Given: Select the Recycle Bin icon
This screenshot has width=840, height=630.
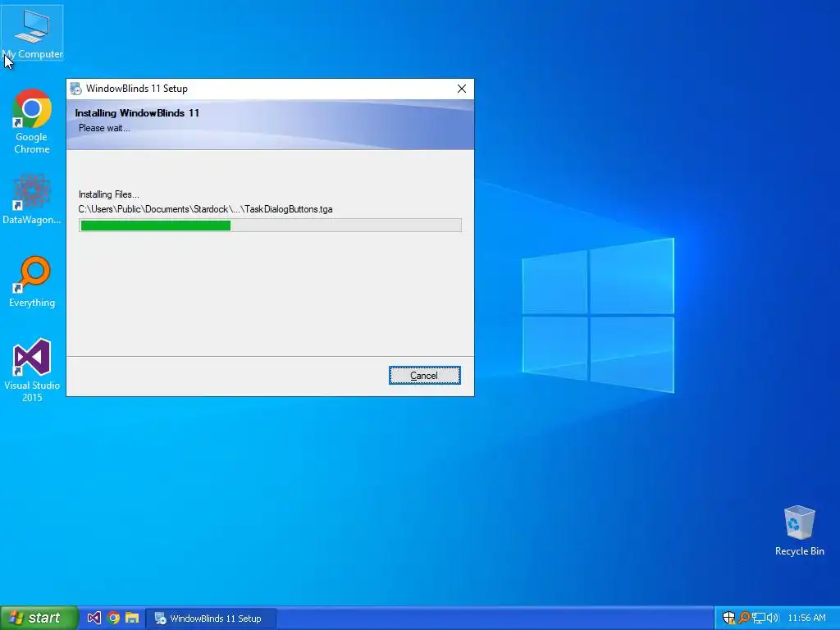Looking at the screenshot, I should click(x=799, y=531).
